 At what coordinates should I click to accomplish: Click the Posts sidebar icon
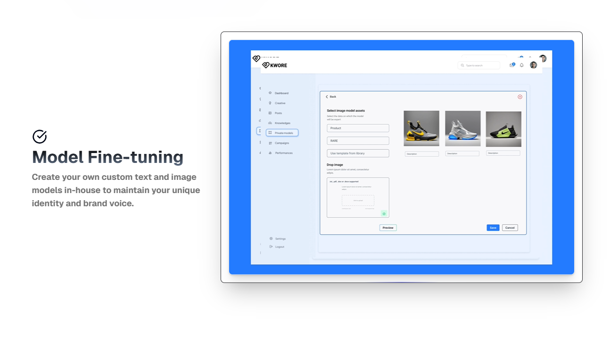click(x=270, y=113)
